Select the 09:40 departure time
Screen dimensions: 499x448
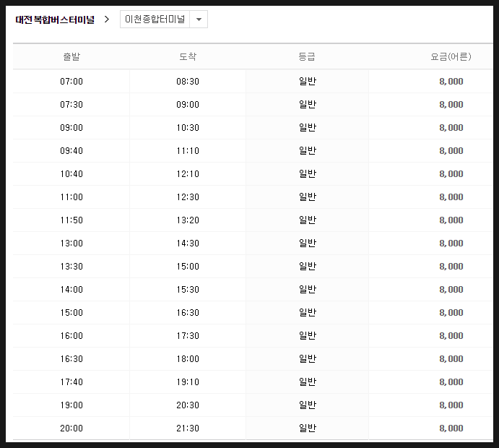[x=71, y=150]
